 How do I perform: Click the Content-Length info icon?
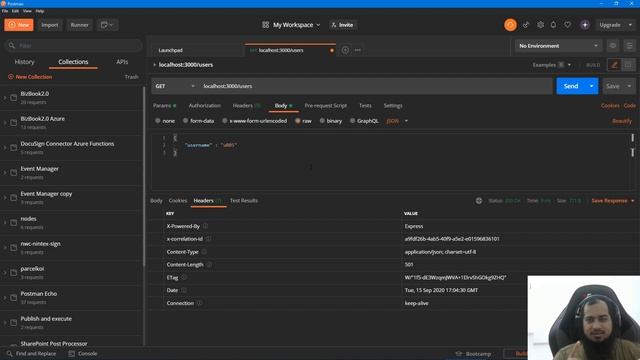(209, 264)
